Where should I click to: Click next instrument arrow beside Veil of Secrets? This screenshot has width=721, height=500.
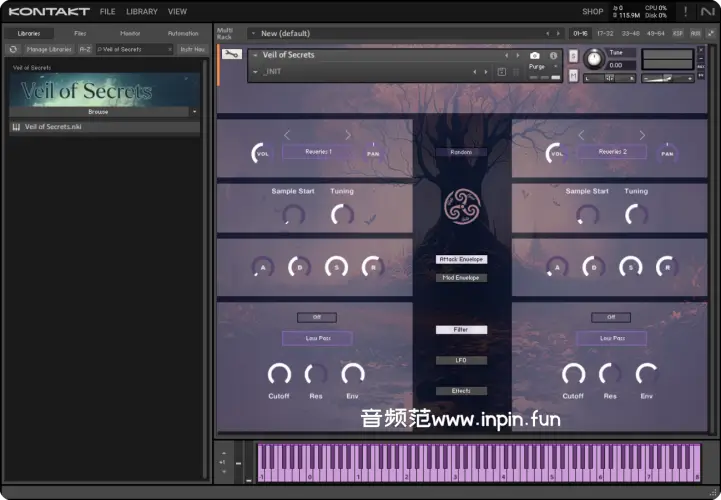click(x=518, y=55)
